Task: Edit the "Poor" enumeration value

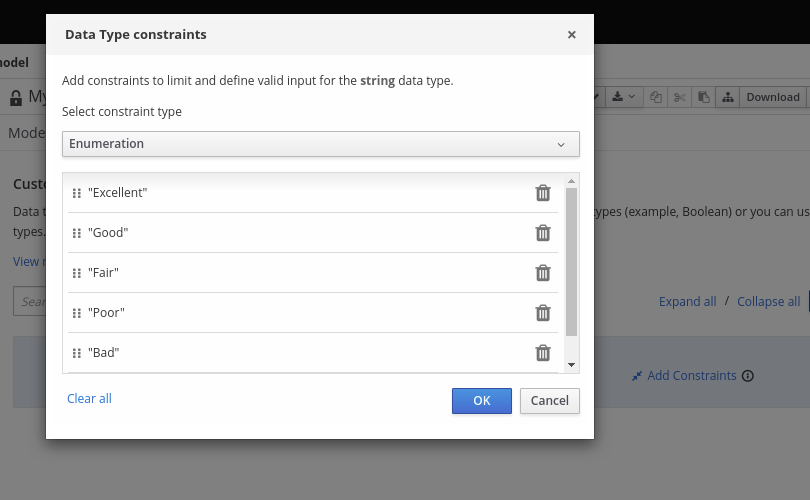Action: pos(107,313)
